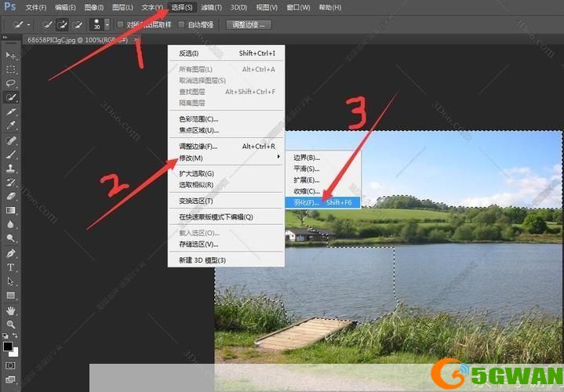Open the 文件(F) menu
Screen dimensions: 564x392
point(36,7)
